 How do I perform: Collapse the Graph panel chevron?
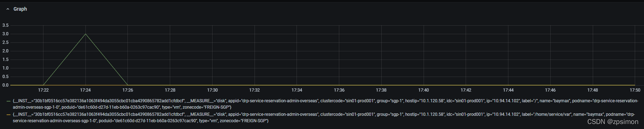(x=8, y=9)
